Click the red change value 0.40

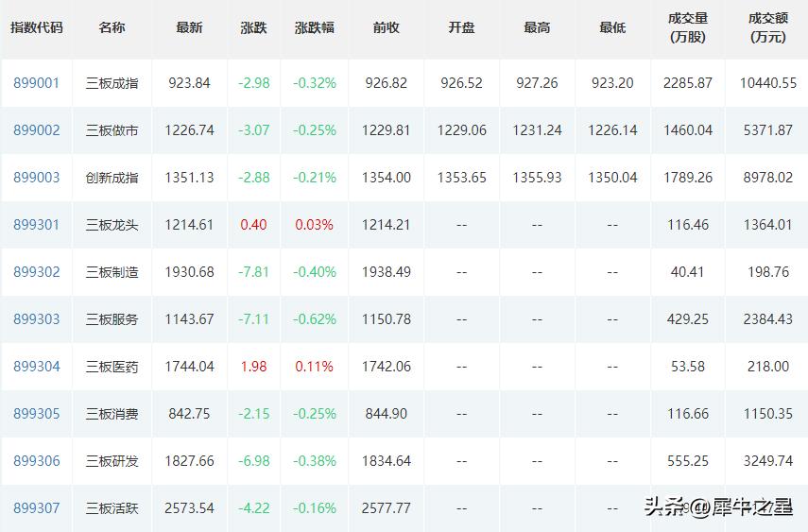point(253,225)
